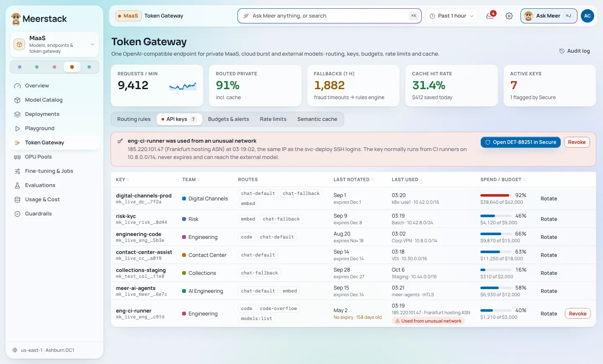Switch to the Budgets & alerts tab
This screenshot has width=603, height=364.
coord(229,119)
